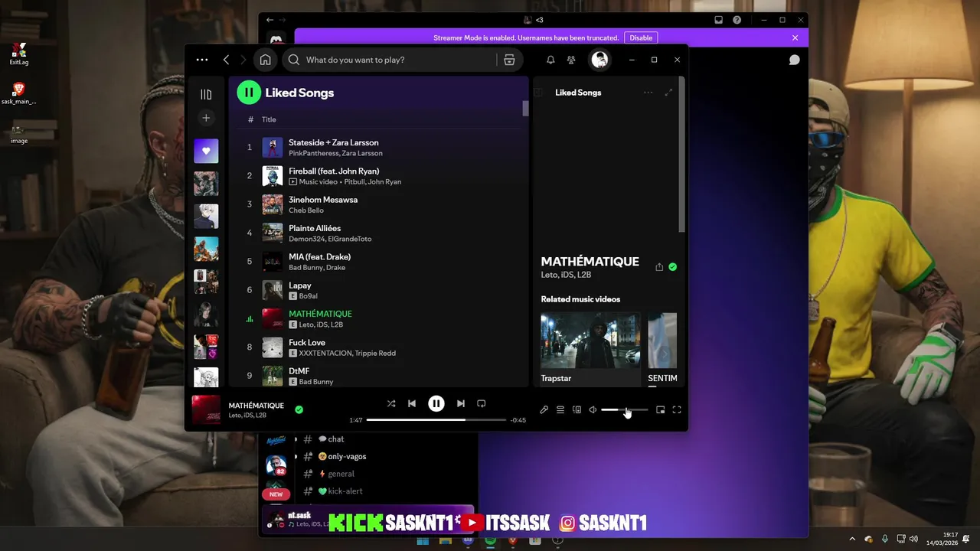
Task: Open Discord help question-mark icon
Action: (737, 20)
